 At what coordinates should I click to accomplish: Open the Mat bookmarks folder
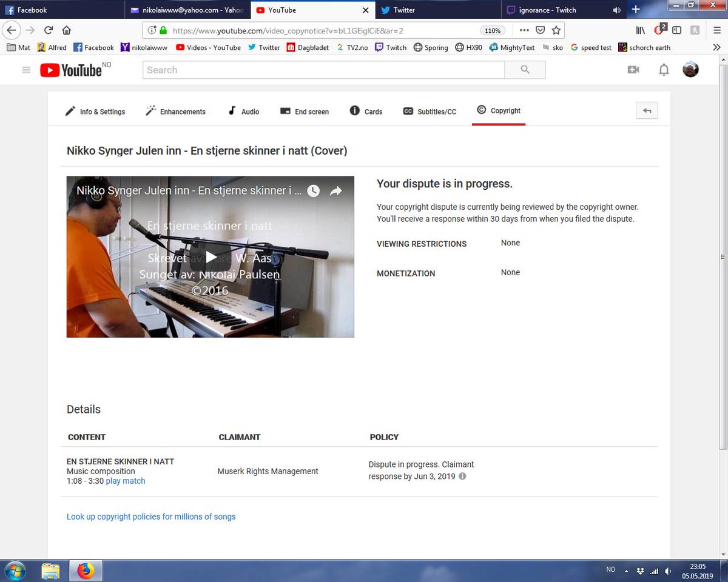[x=18, y=47]
